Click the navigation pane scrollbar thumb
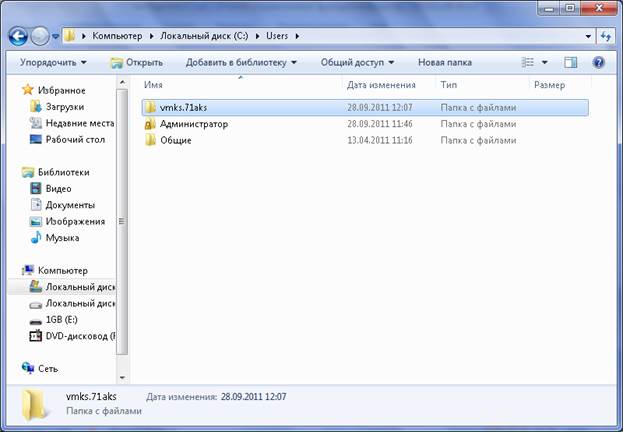 click(122, 221)
